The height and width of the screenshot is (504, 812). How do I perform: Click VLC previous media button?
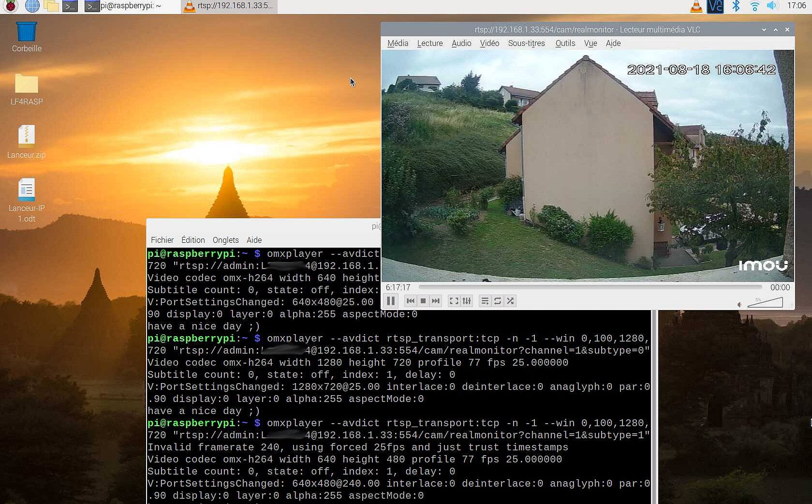[411, 301]
